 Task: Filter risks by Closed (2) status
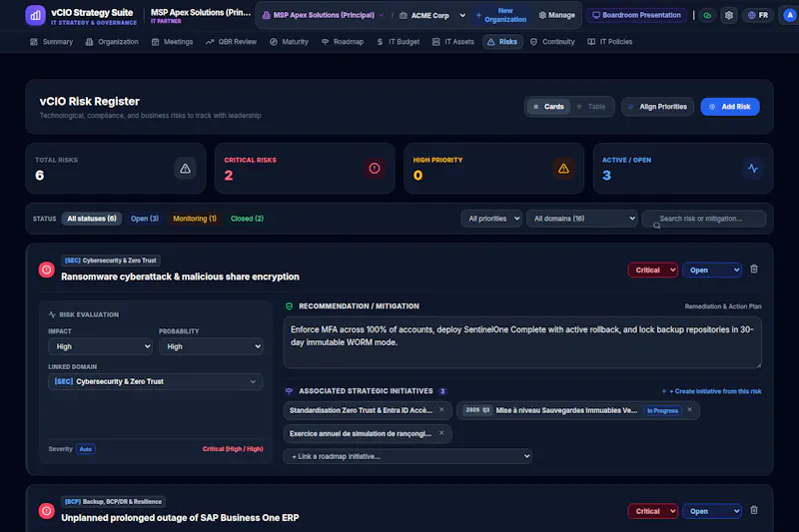[x=247, y=219]
